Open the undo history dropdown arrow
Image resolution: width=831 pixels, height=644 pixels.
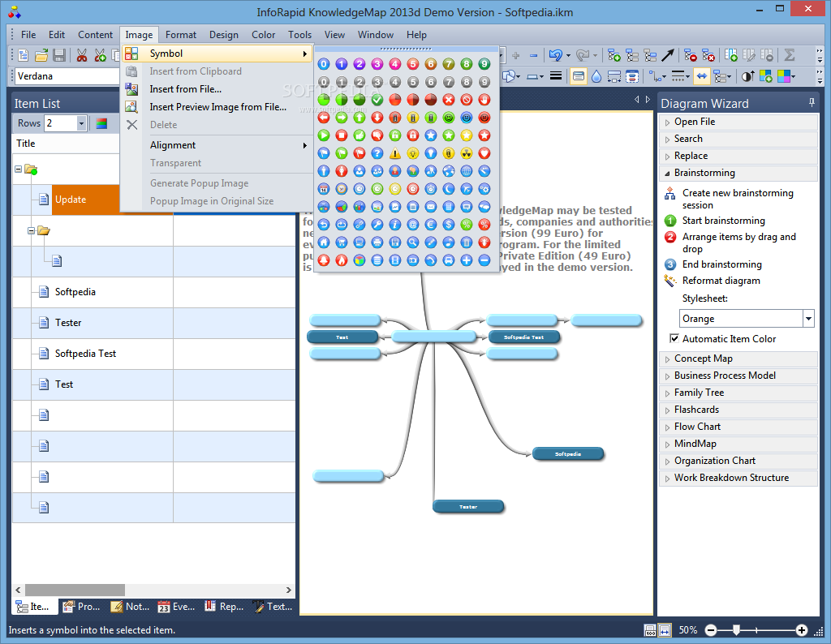pyautogui.click(x=568, y=55)
